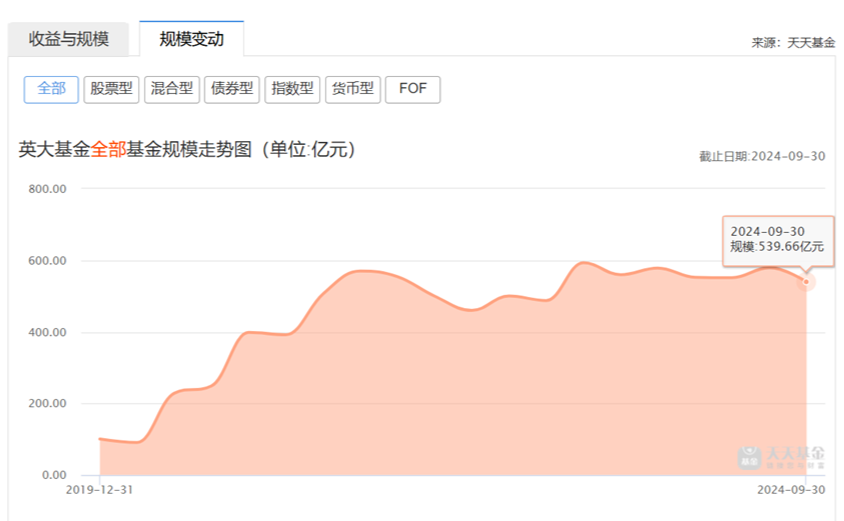Click the 截止日期:2024-09-30 label
Viewport: 844px width, 521px height.
pos(762,156)
